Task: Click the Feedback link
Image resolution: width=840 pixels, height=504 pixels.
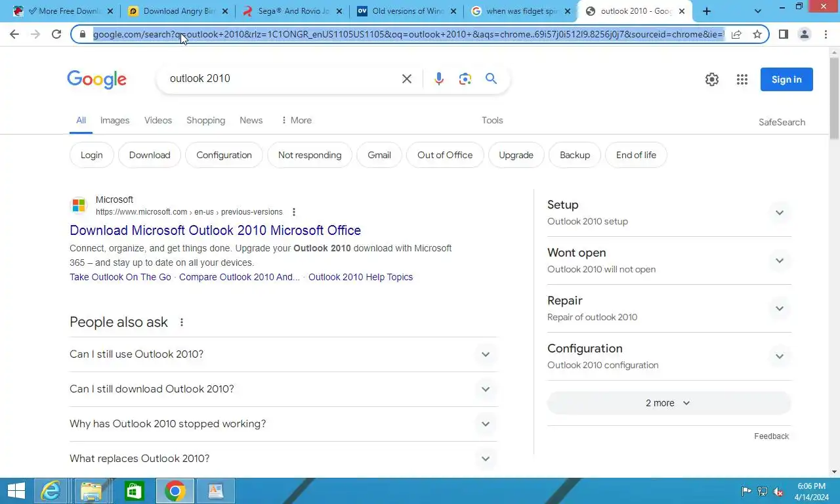Action: click(x=771, y=436)
